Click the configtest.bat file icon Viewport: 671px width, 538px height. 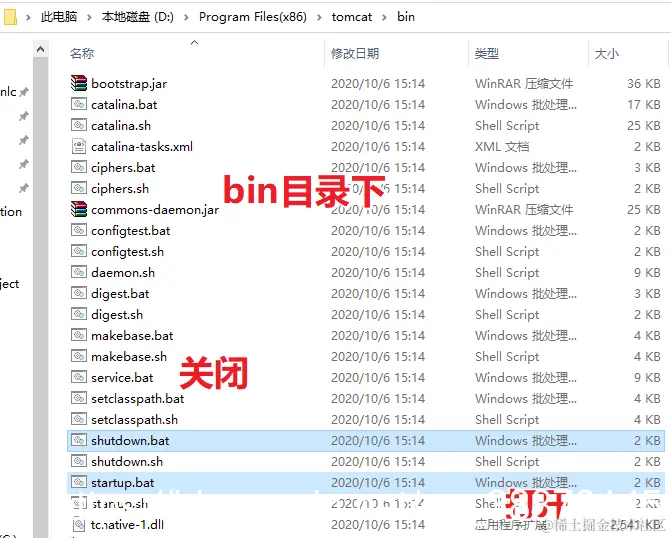click(x=79, y=230)
